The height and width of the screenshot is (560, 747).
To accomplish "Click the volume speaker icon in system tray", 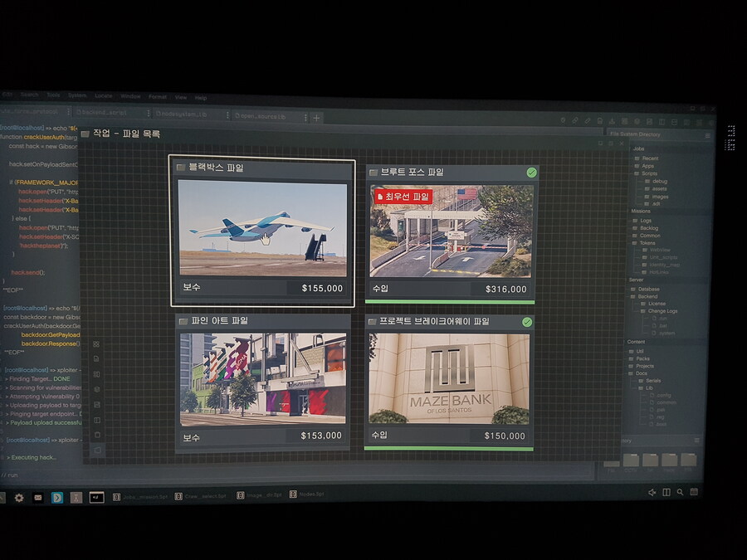I will click(652, 492).
